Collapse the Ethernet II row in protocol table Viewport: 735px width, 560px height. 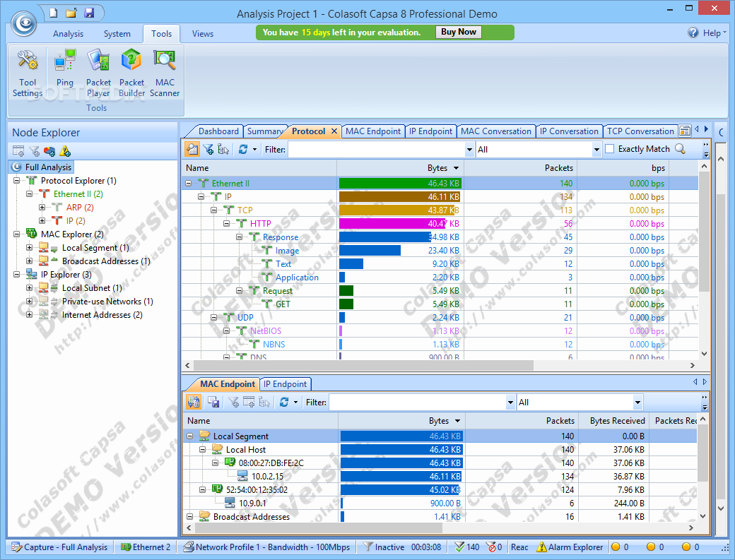tap(189, 184)
